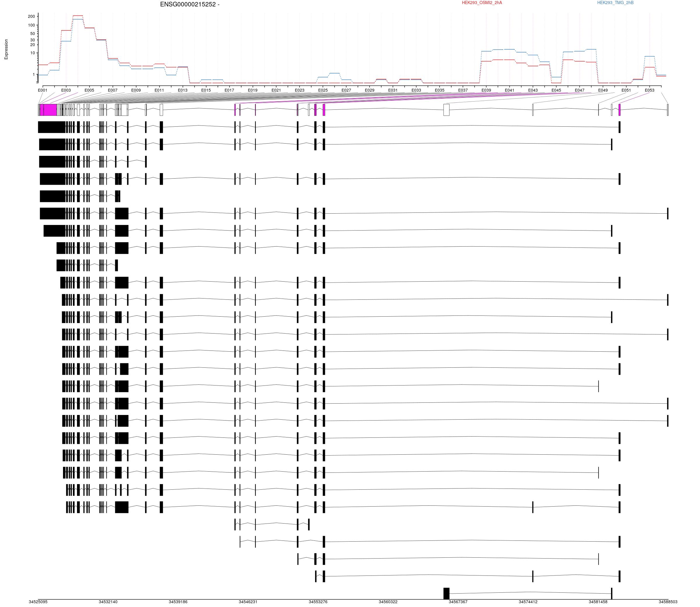
Task: Click genomic coordinate 34539186
Action: pyautogui.click(x=178, y=602)
